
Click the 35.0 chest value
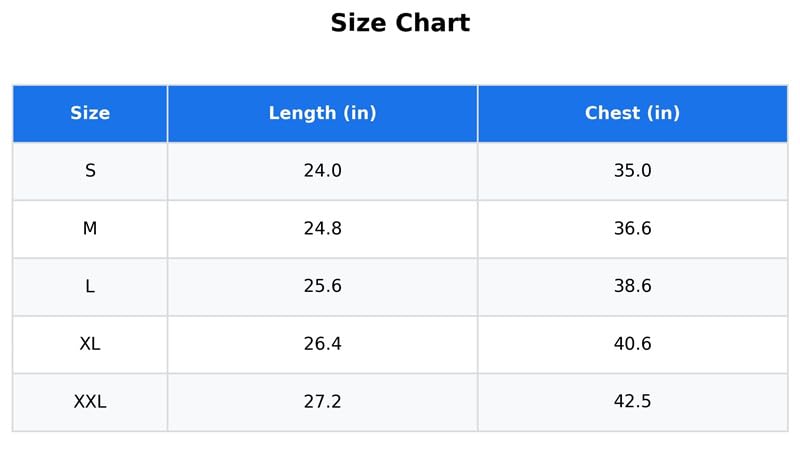click(633, 170)
